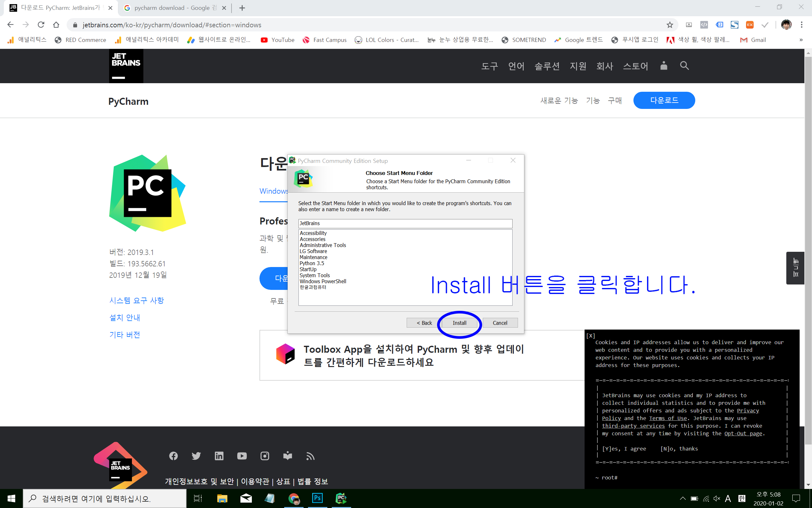Click Install button in PyCharm Setup
Image resolution: width=812 pixels, height=508 pixels.
click(459, 323)
